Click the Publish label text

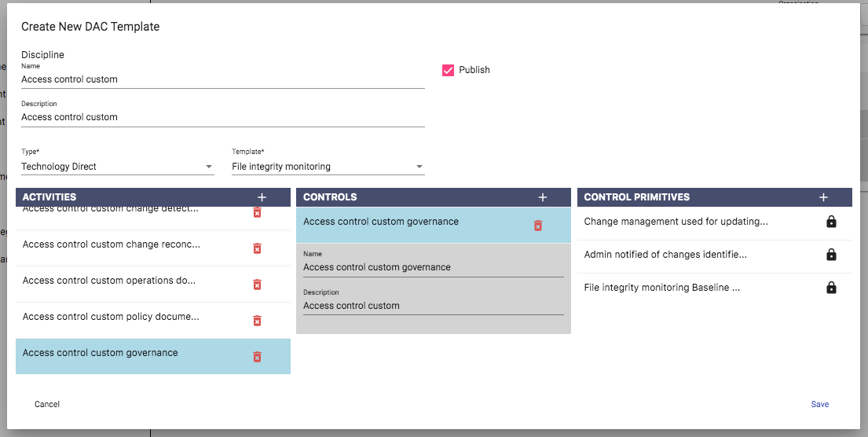[474, 70]
